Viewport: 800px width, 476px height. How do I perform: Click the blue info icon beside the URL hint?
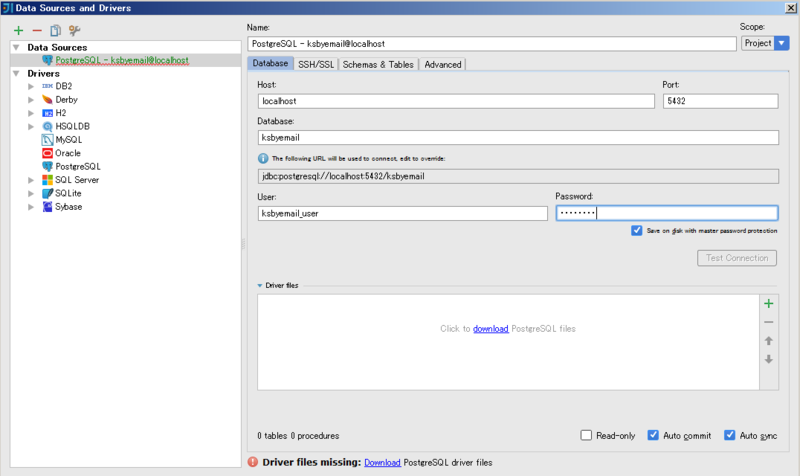click(x=263, y=159)
